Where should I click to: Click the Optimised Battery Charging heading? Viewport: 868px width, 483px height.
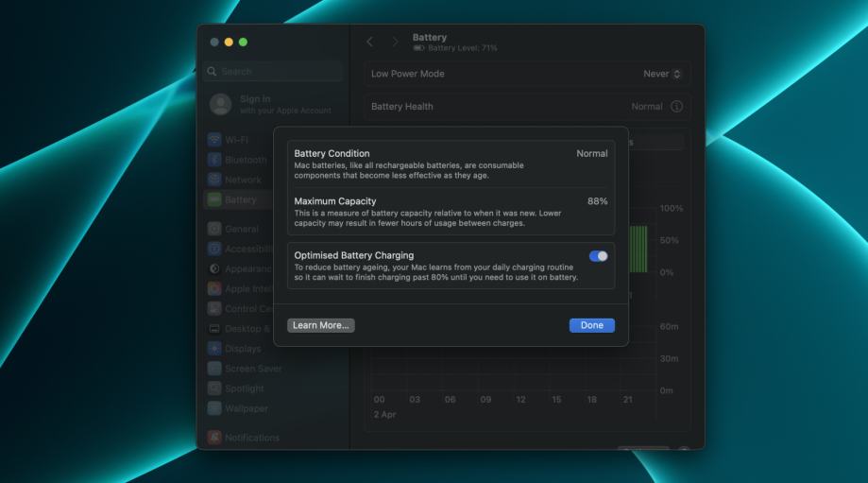354,255
